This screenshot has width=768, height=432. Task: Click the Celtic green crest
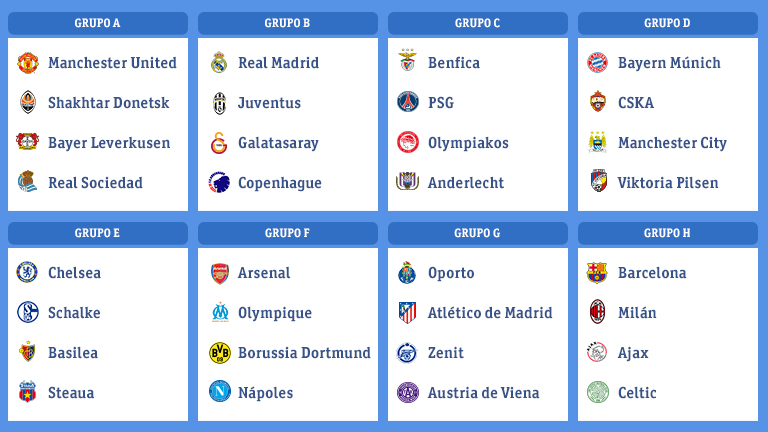(x=597, y=393)
